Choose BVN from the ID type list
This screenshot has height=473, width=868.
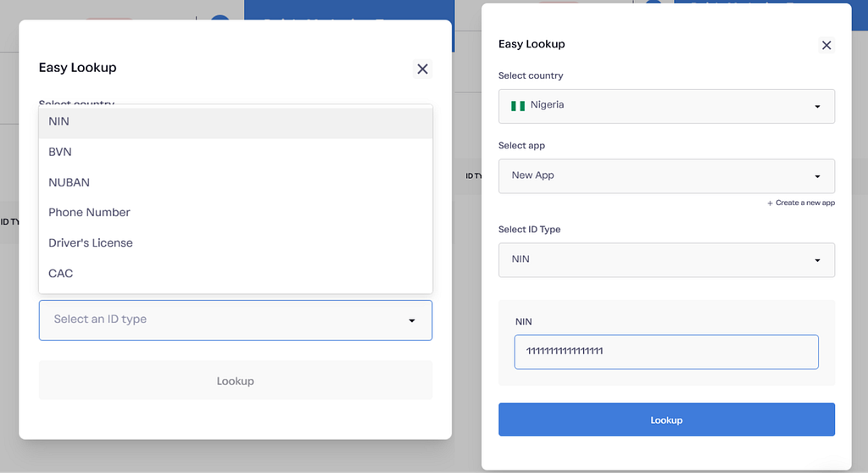(x=236, y=153)
